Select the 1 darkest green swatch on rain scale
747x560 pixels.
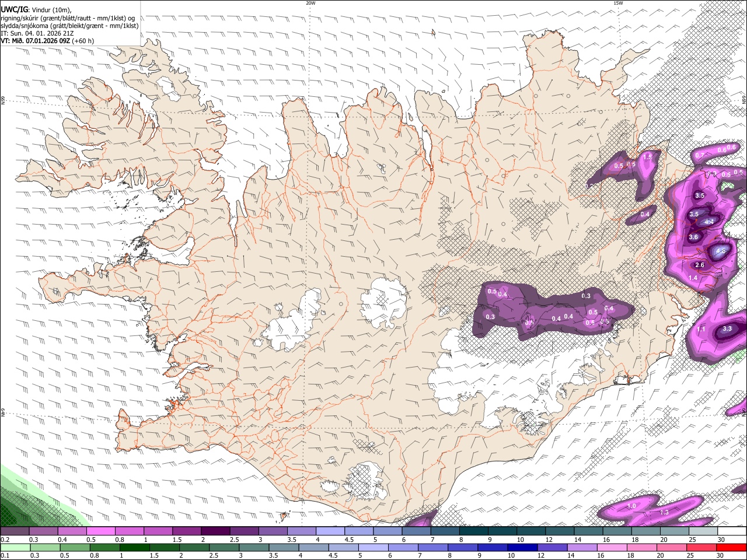click(x=134, y=547)
